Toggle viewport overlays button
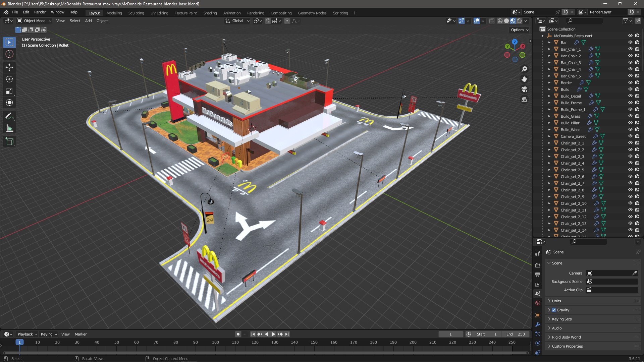This screenshot has height=362, width=644. point(477,21)
